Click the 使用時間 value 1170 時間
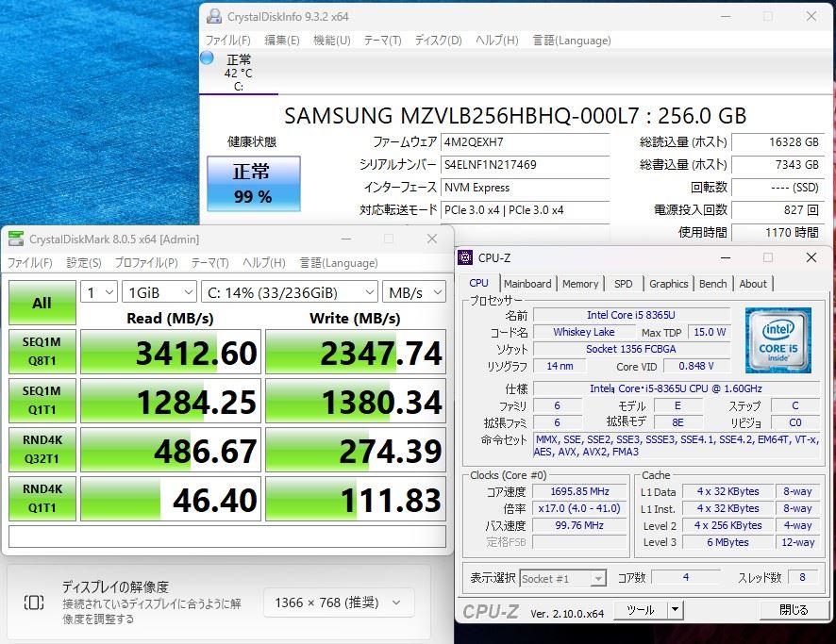This screenshot has width=836, height=644. 777,232
